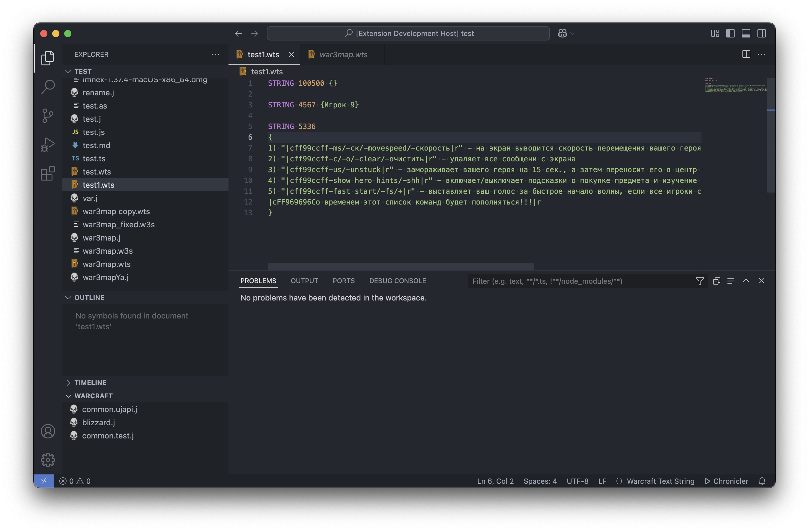The width and height of the screenshot is (809, 532).
Task: Open the Accounts menu icon
Action: 48,431
